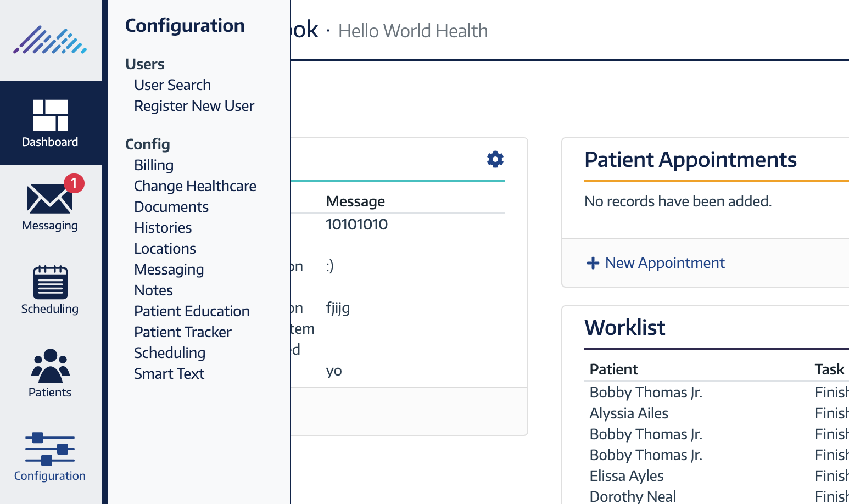Open Locations configuration
The height and width of the screenshot is (504, 849).
(x=165, y=249)
